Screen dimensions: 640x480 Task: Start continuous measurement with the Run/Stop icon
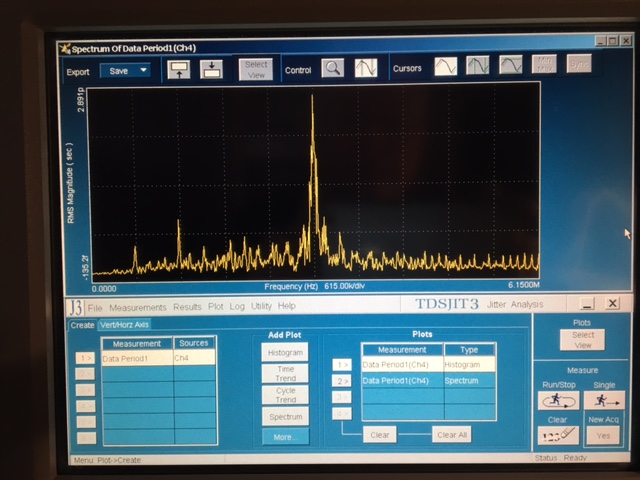558,400
